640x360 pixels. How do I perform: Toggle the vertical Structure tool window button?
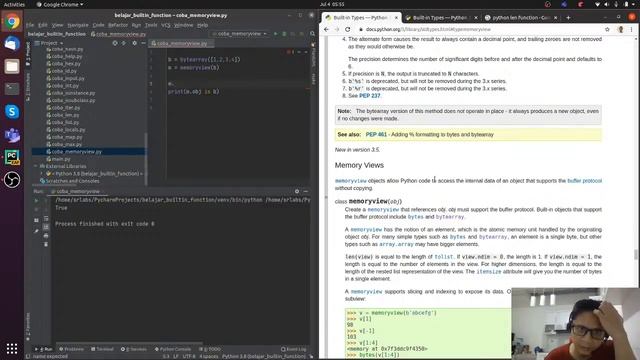click(28, 87)
